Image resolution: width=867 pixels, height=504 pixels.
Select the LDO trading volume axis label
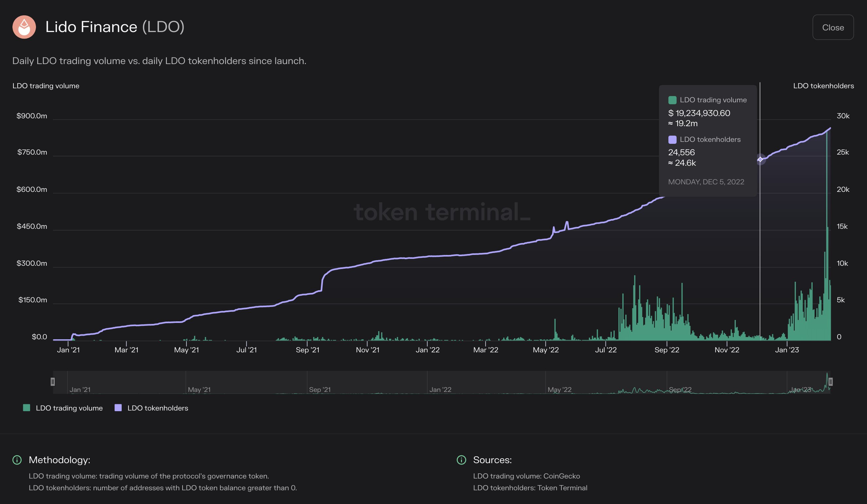tap(45, 86)
